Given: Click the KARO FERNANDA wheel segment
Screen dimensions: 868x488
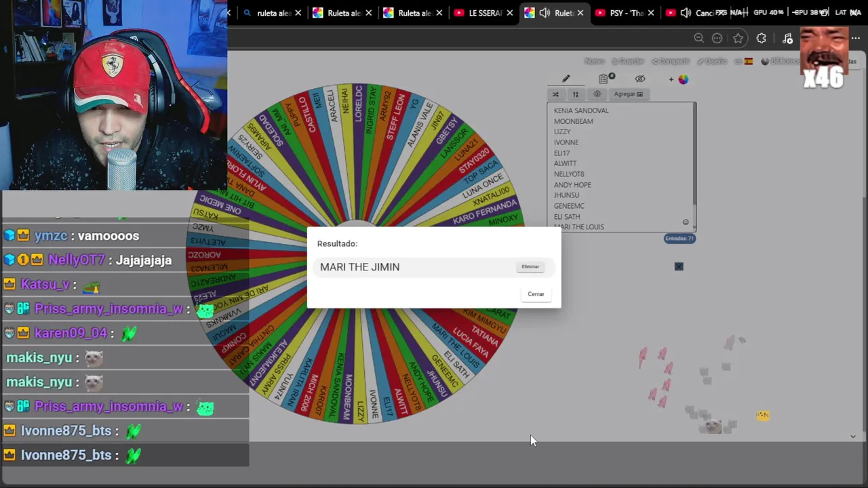Looking at the screenshot, I should click(x=484, y=211).
